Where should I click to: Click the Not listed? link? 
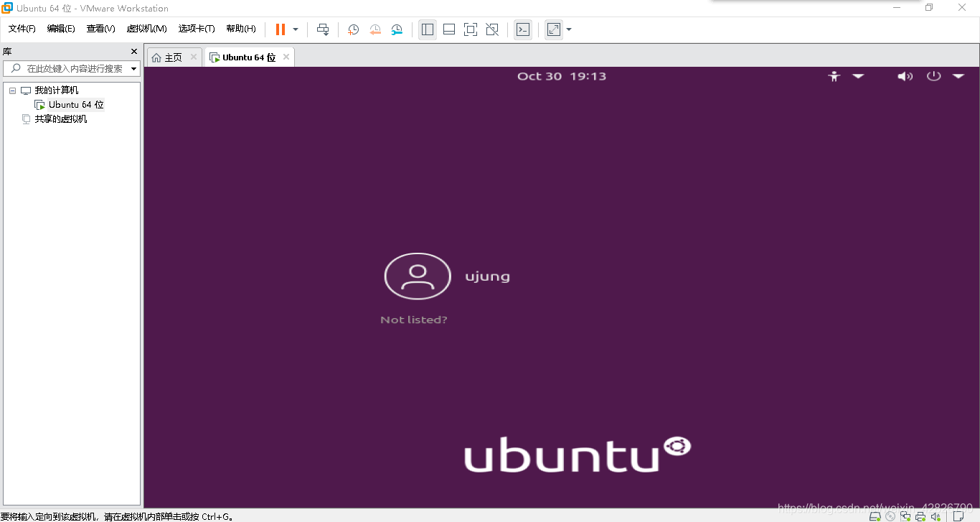pyautogui.click(x=414, y=320)
